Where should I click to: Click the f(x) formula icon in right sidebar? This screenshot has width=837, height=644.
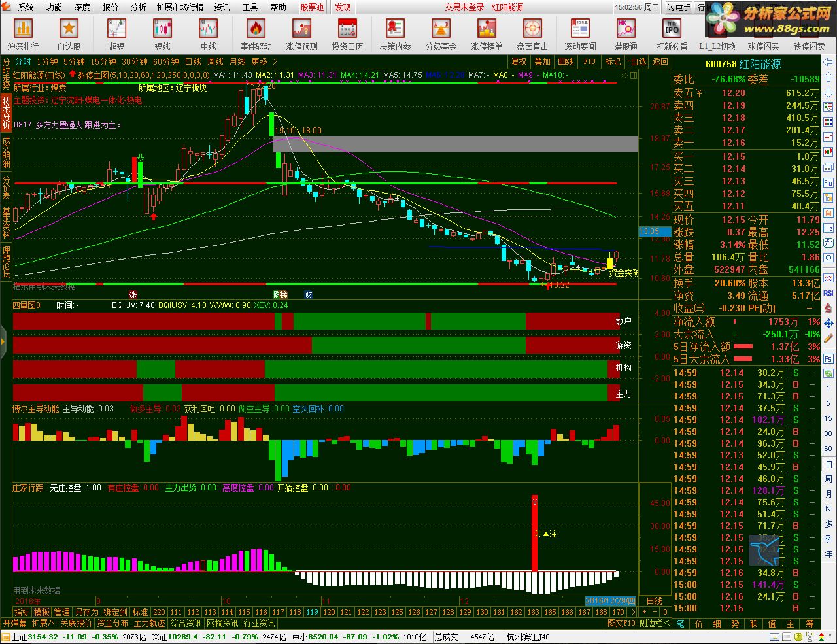tap(828, 244)
